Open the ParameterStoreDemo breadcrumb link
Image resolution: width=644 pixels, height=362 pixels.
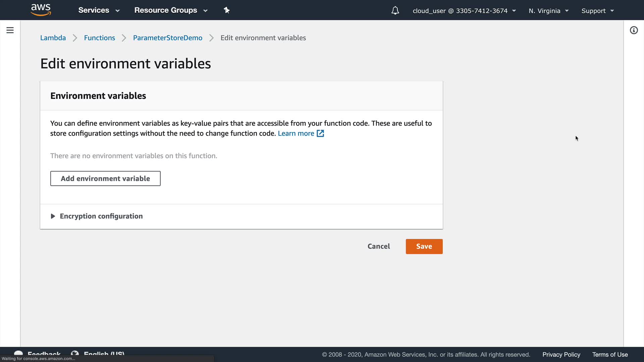[x=167, y=38]
